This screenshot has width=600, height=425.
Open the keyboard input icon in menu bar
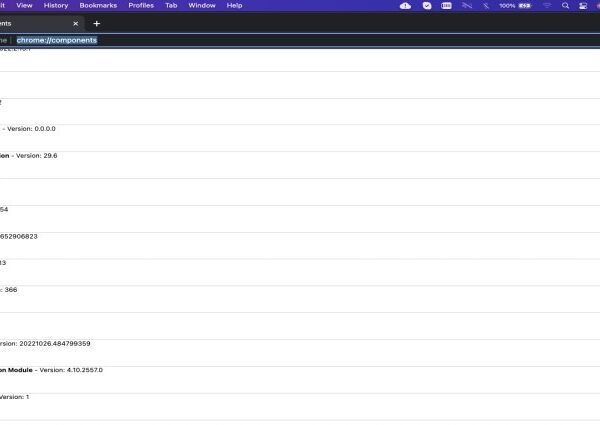coord(446,6)
